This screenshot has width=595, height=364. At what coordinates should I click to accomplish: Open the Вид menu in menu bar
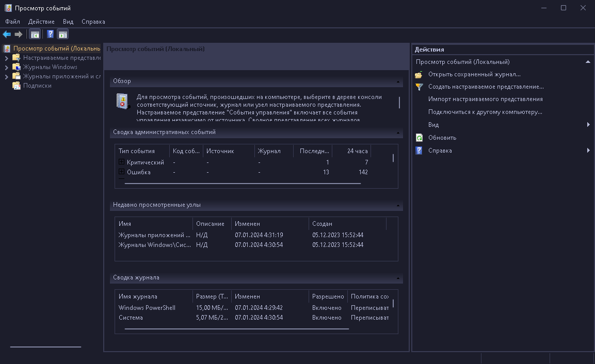68,22
